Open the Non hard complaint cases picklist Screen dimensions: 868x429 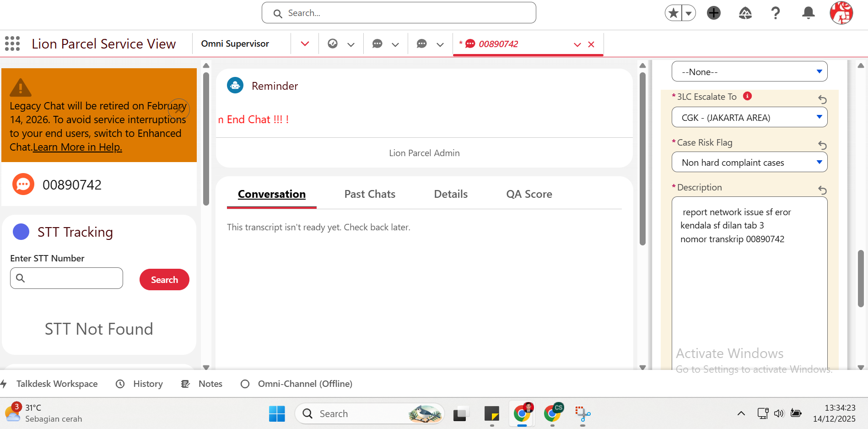(749, 162)
